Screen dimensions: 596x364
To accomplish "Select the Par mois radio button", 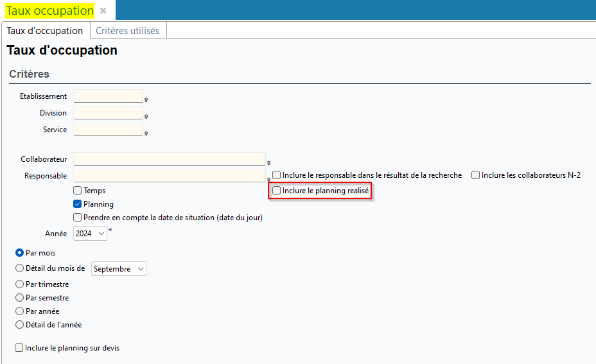I will click(19, 253).
